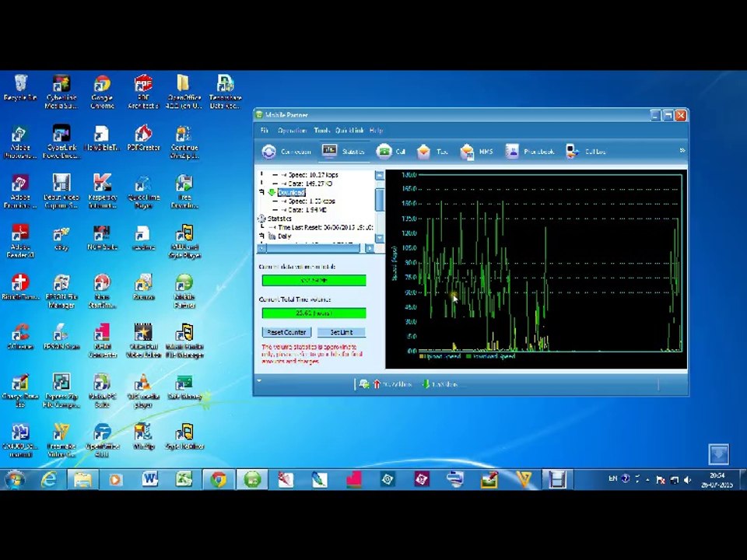Select the Time Last Reset row
The width and height of the screenshot is (747, 560).
325,228
